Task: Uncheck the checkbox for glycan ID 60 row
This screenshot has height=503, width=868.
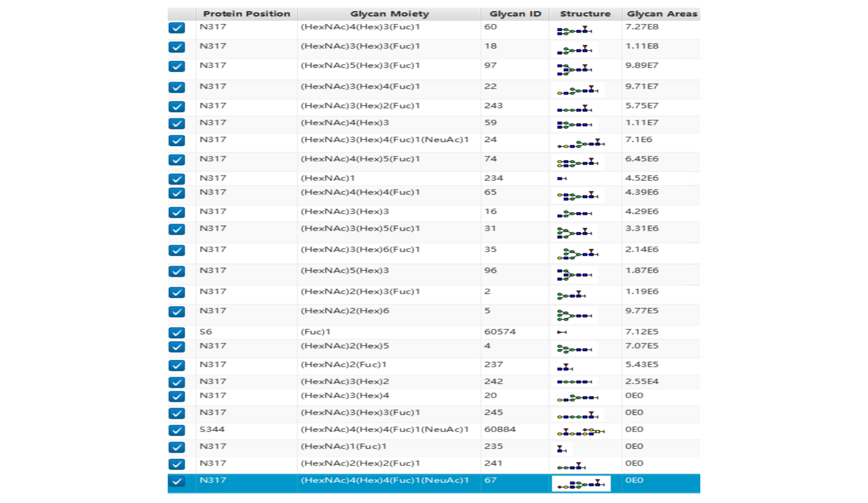Action: (x=176, y=28)
